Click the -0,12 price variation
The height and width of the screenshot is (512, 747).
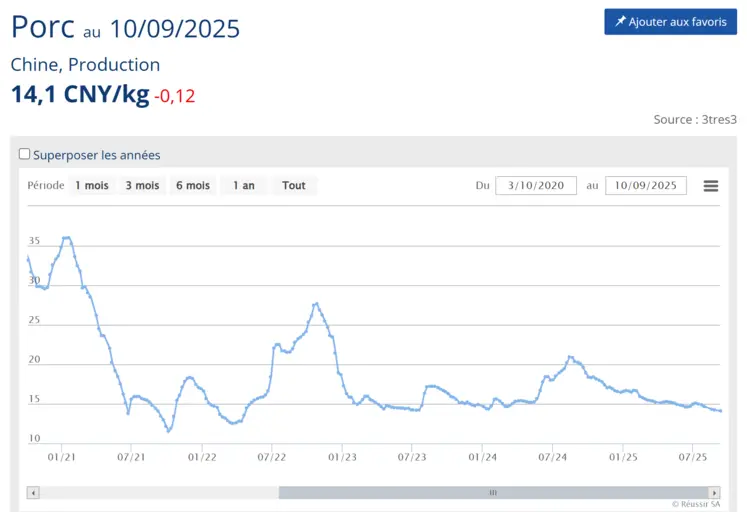click(174, 96)
